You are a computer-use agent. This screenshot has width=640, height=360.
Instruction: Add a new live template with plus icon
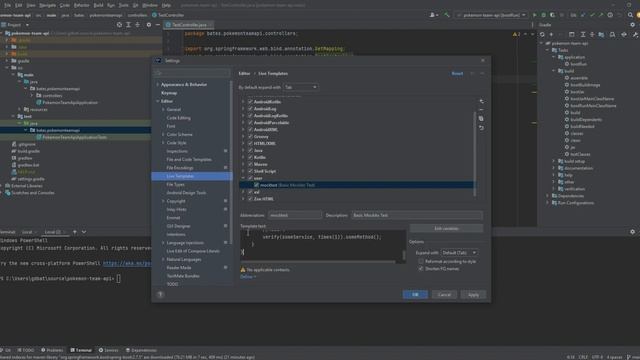pyautogui.click(x=482, y=101)
